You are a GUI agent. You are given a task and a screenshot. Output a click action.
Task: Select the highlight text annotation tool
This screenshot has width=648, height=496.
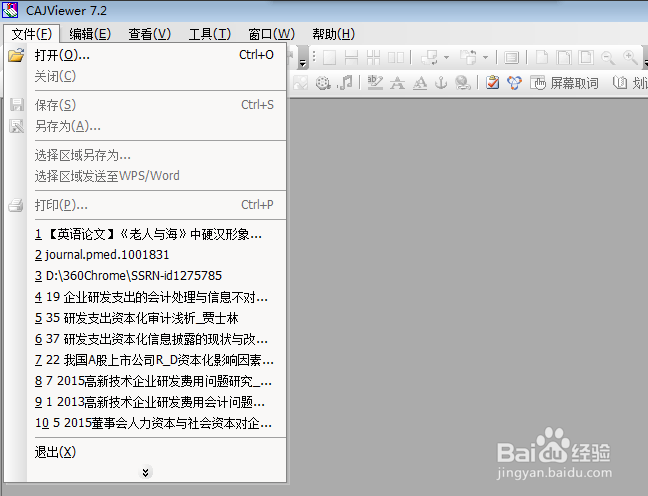(x=375, y=83)
